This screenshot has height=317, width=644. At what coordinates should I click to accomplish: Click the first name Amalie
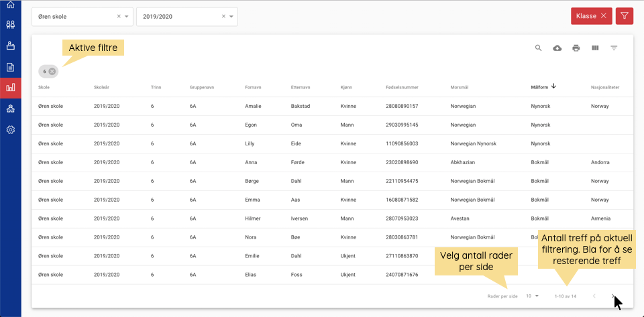tap(253, 106)
